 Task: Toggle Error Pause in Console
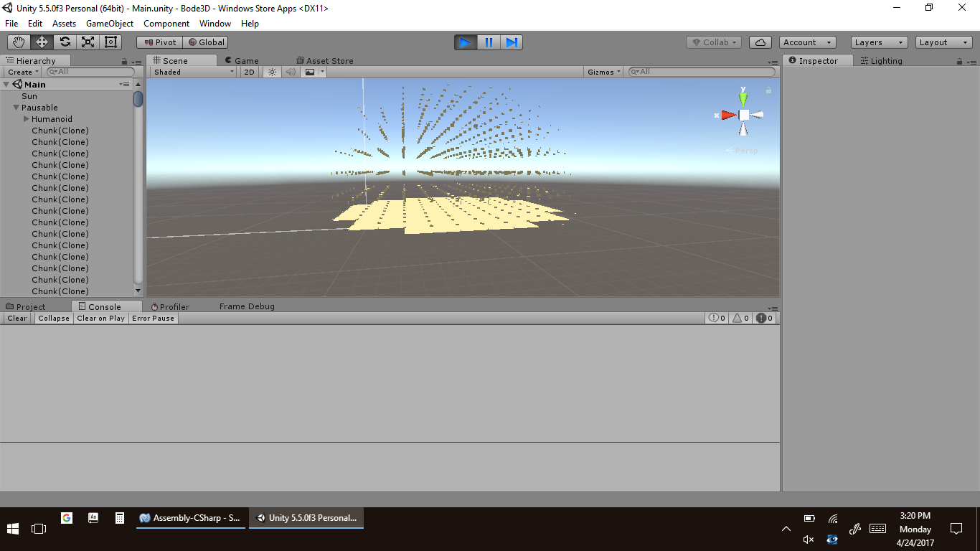[153, 318]
